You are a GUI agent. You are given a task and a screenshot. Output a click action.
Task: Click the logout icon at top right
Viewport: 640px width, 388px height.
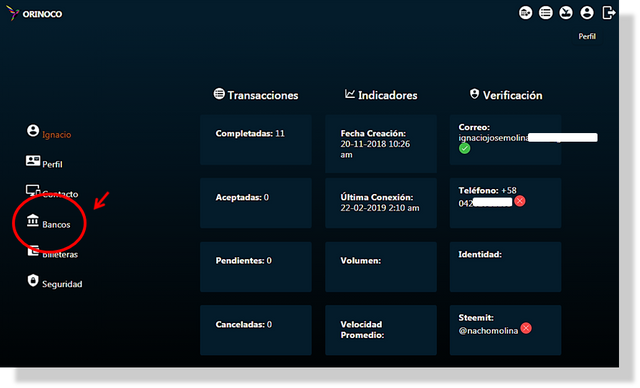click(x=609, y=13)
